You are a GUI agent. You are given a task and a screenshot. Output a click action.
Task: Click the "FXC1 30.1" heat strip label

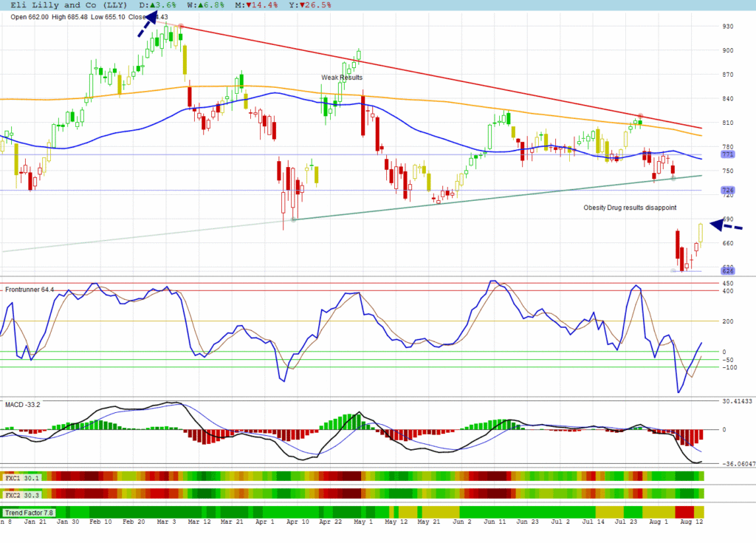click(x=21, y=478)
